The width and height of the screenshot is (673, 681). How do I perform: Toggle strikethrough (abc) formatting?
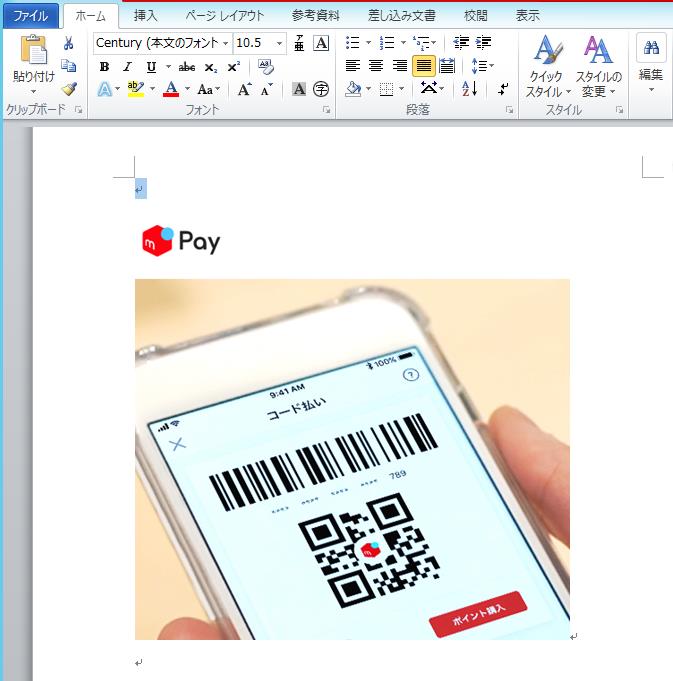click(x=187, y=66)
